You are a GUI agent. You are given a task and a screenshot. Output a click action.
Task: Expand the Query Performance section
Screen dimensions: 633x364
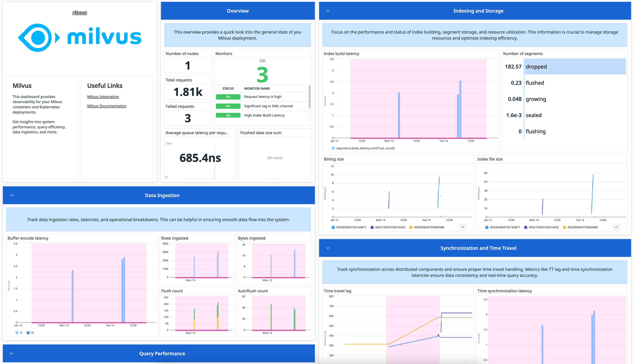click(11, 353)
